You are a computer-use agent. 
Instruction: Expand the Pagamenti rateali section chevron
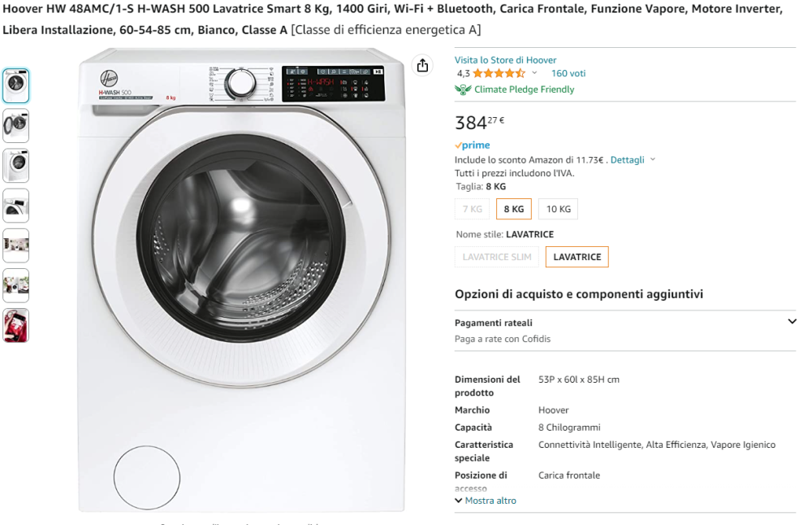(x=792, y=321)
